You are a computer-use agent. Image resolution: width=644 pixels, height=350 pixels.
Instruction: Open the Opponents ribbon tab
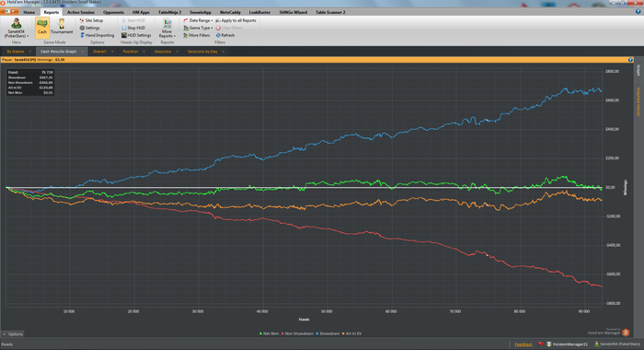click(x=113, y=12)
